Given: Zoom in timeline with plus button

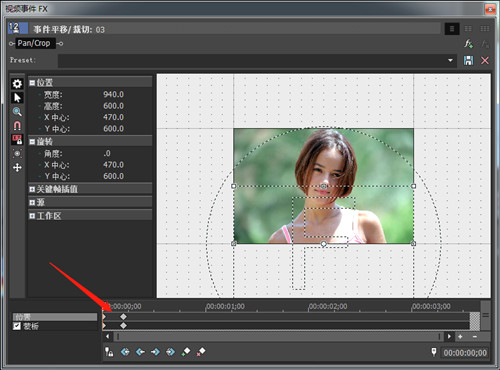Looking at the screenshot, I should 460,337.
